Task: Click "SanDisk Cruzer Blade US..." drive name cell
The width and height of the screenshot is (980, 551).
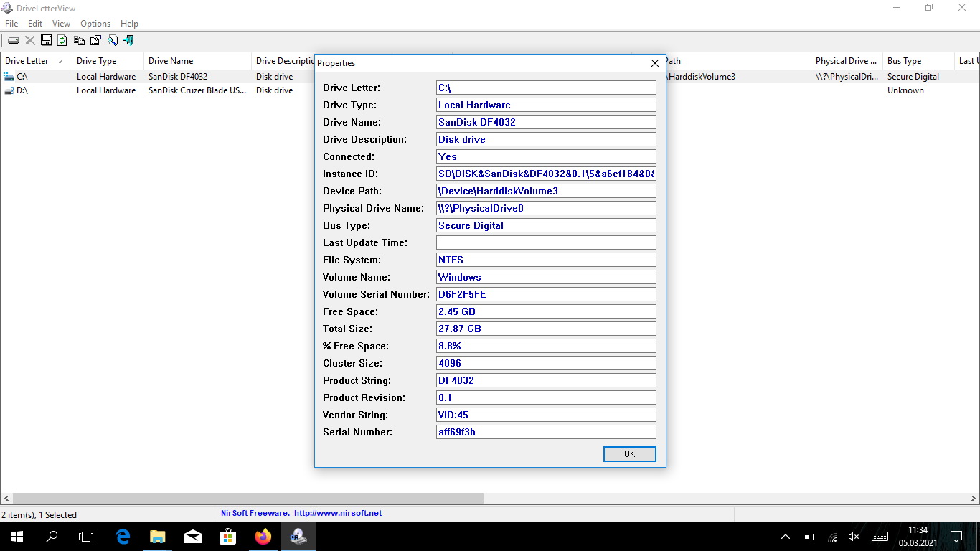Action: 197,90
